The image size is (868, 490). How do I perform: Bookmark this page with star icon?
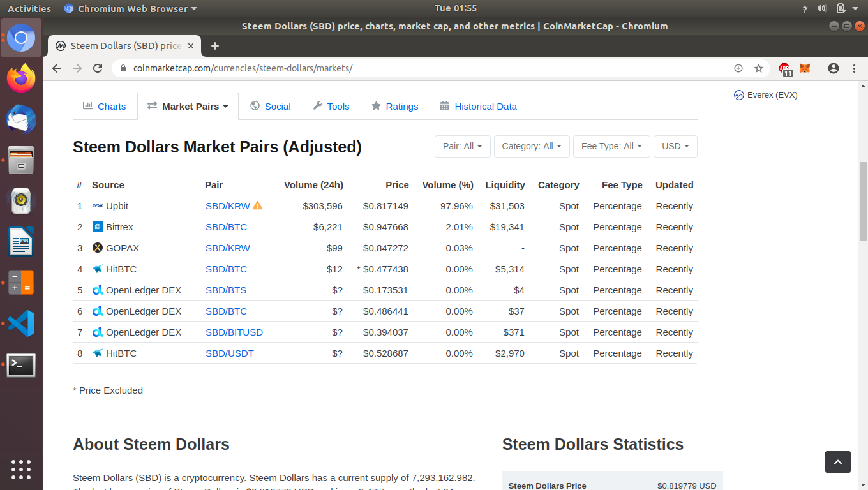[x=759, y=68]
